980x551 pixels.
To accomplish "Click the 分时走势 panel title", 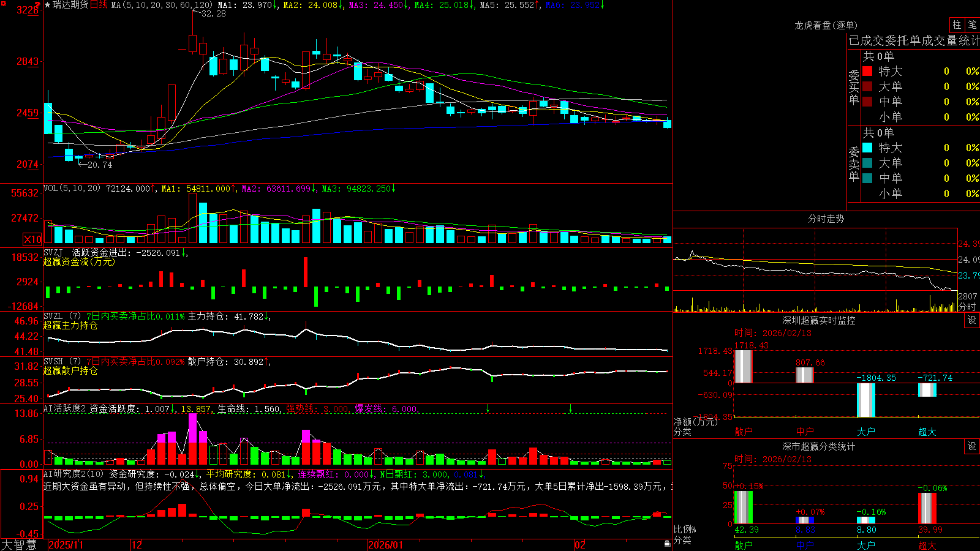I will click(x=826, y=219).
